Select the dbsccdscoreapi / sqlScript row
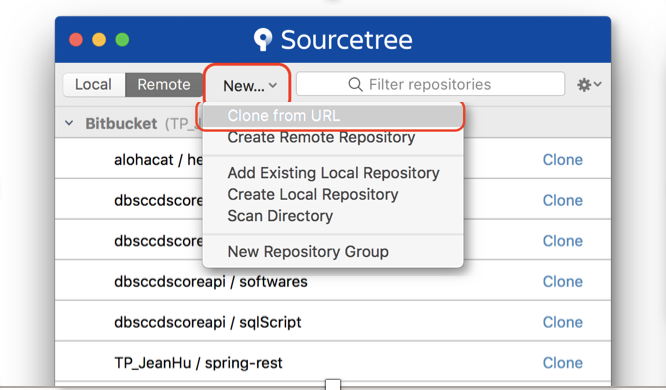Viewport: 666px width, 390px height. 333,322
